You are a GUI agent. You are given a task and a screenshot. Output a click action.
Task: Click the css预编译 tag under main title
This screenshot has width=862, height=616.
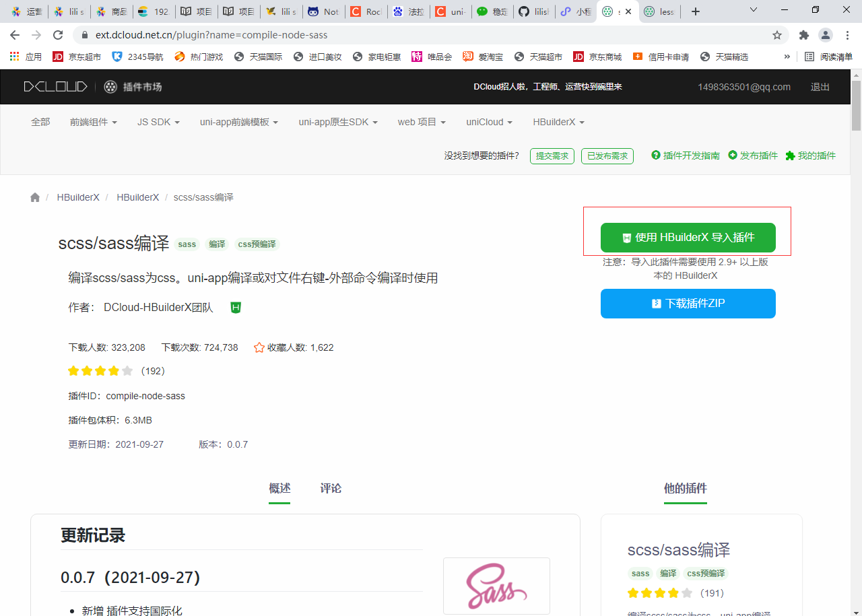(x=257, y=244)
